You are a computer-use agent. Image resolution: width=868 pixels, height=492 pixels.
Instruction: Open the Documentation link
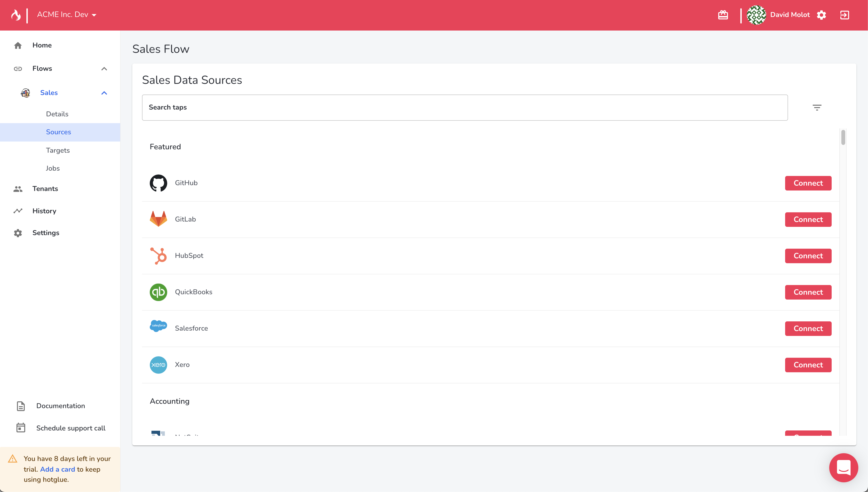[60, 406]
